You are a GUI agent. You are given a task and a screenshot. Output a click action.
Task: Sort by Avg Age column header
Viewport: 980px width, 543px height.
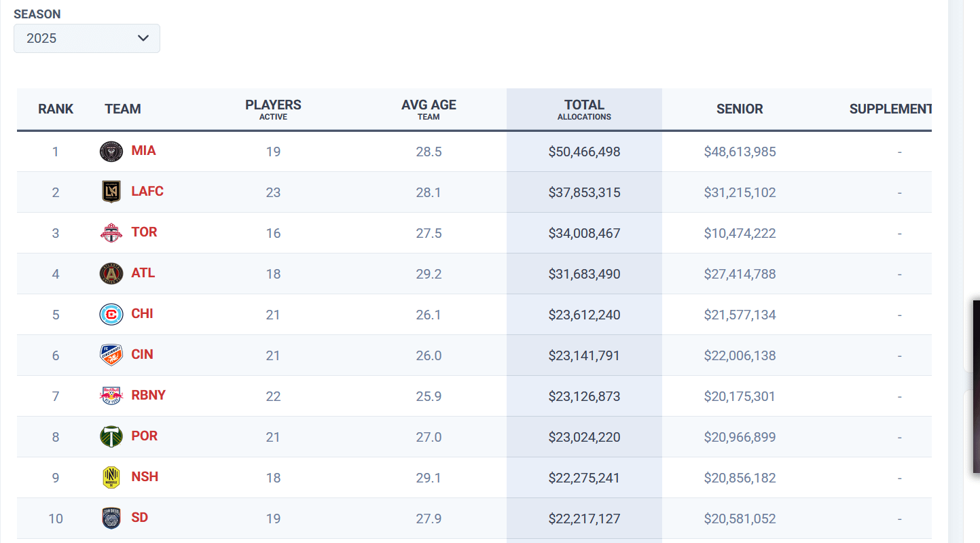click(x=429, y=109)
